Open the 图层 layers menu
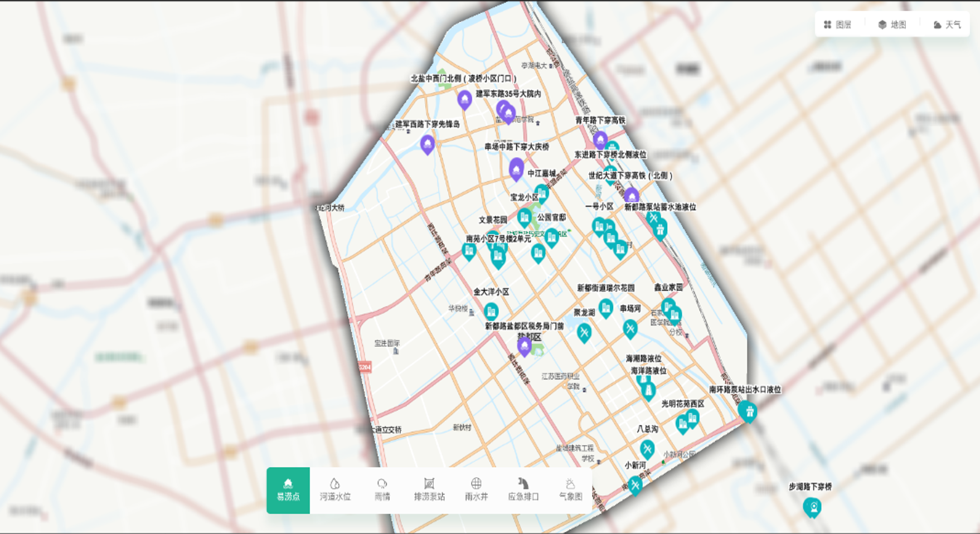Screen dimensions: 980x534 [x=838, y=25]
